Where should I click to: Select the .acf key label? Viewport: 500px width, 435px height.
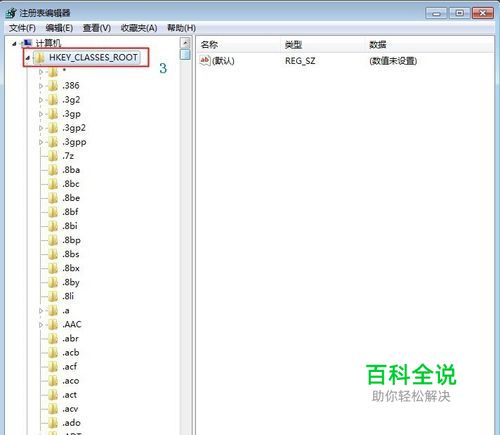click(x=69, y=367)
